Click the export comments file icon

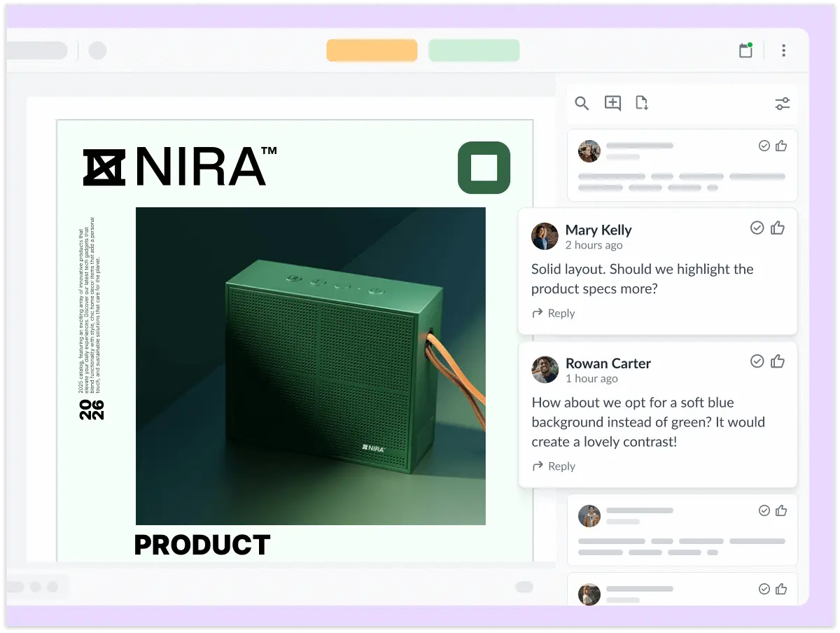pyautogui.click(x=641, y=104)
